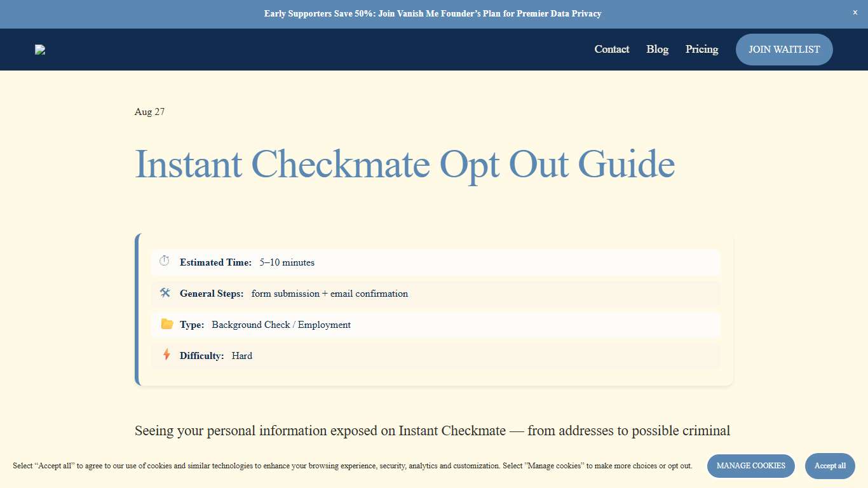Viewport: 868px width, 488px height.
Task: Navigate to the Blog section
Action: 657,49
